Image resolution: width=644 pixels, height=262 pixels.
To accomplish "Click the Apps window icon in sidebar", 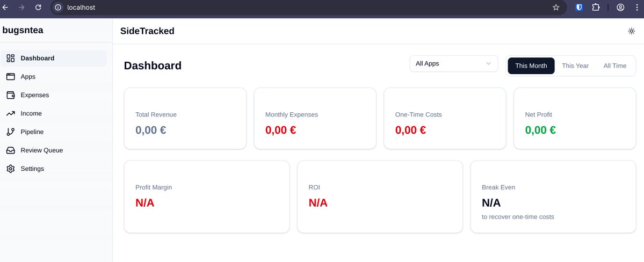I will click(11, 77).
